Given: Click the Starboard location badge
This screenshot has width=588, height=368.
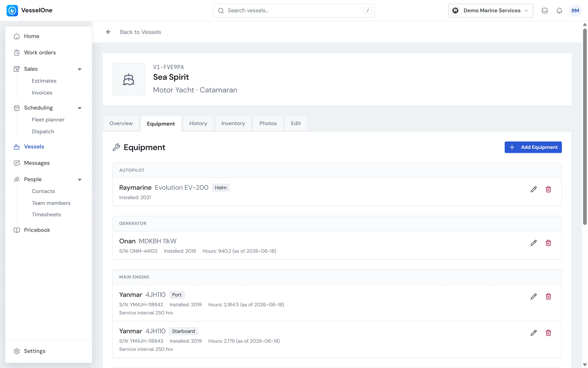Looking at the screenshot, I should 184,331.
